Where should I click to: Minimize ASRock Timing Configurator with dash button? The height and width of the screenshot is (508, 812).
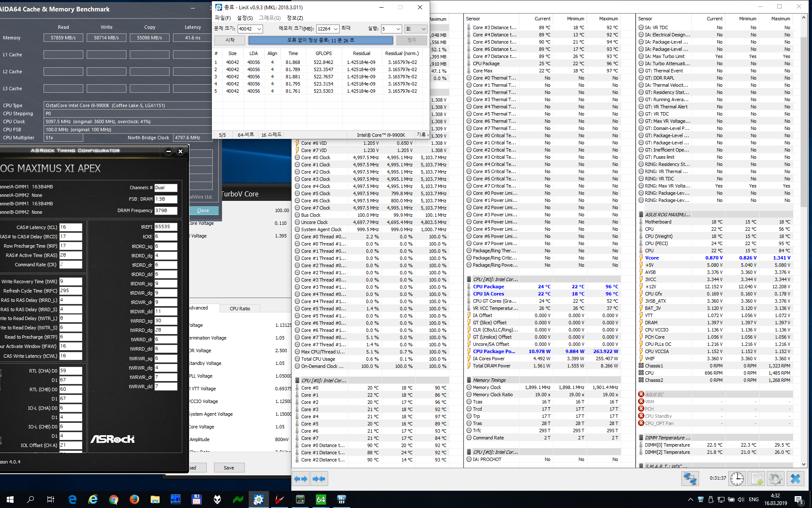(x=168, y=151)
